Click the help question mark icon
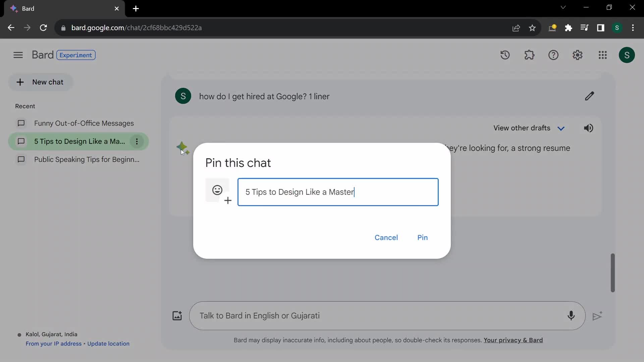 pos(553,54)
